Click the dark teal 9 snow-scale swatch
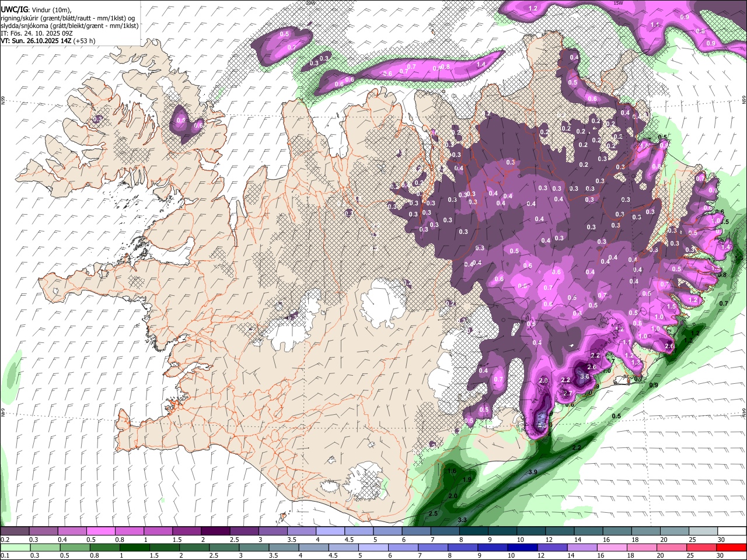This screenshot has height=560, width=747. (x=502, y=531)
